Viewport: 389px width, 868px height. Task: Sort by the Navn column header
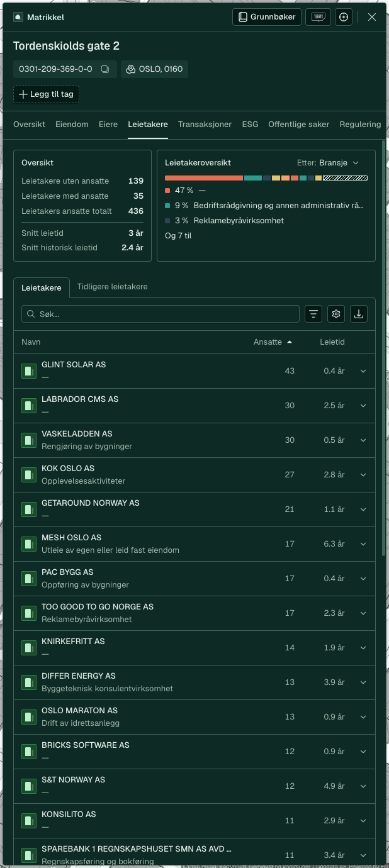(x=31, y=342)
